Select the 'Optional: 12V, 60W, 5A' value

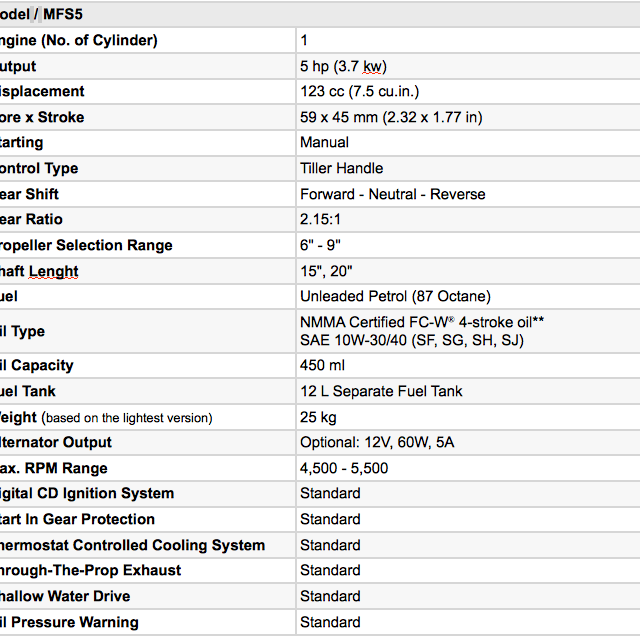(x=377, y=443)
